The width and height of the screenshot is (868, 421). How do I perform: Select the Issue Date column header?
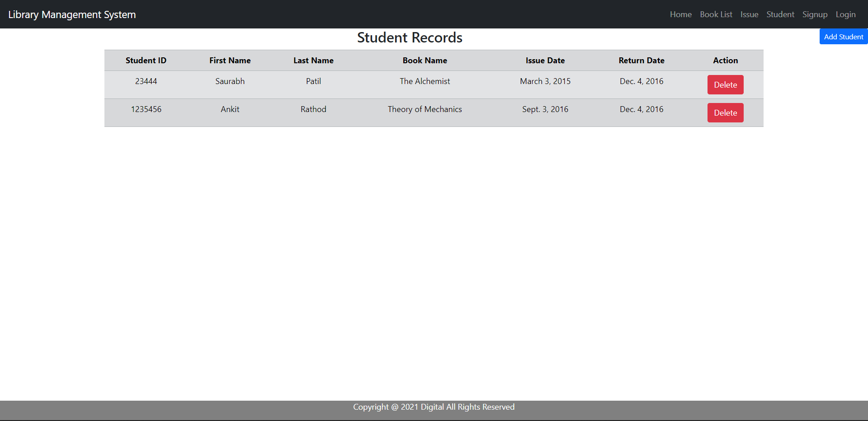click(545, 60)
